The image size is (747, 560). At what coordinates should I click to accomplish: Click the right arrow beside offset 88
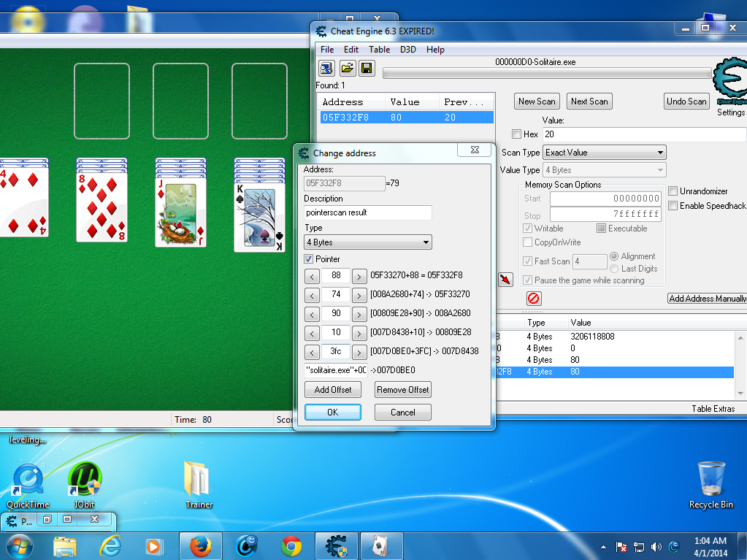point(359,276)
